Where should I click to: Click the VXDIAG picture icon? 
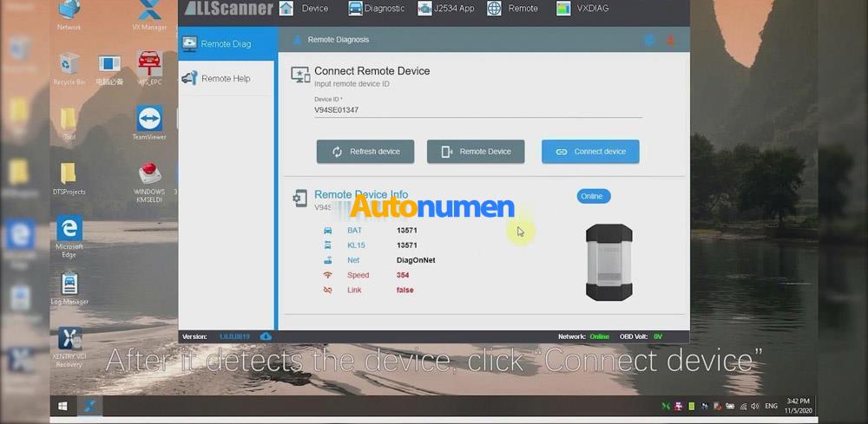pos(563,9)
